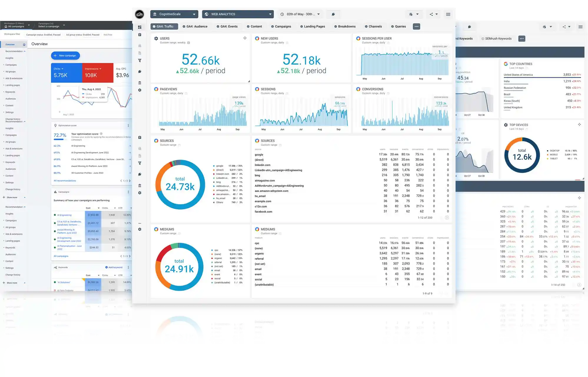Screen dimensions: 588x377
Task: Click the blue google legend dot in SOURCES donut
Action: click(x=214, y=166)
